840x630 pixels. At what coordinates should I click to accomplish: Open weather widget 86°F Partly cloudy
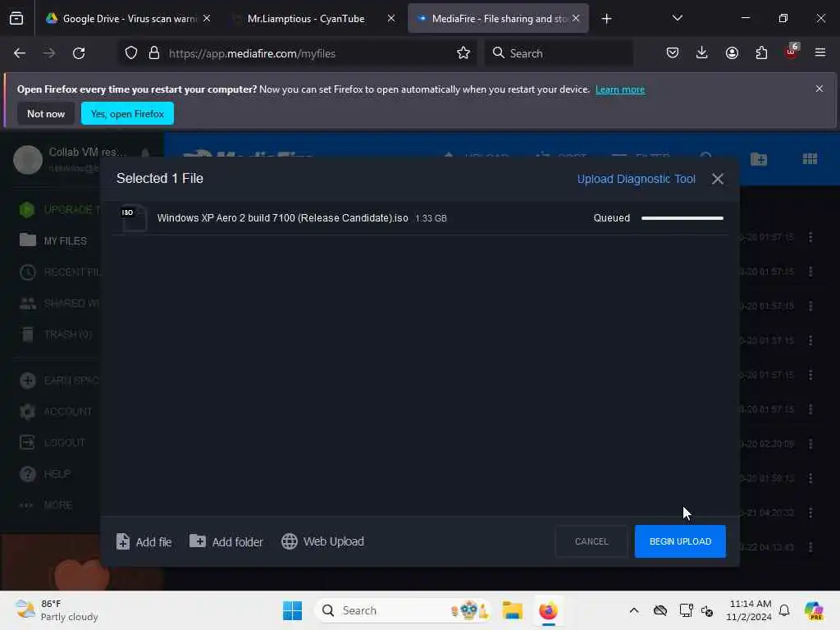click(x=57, y=610)
